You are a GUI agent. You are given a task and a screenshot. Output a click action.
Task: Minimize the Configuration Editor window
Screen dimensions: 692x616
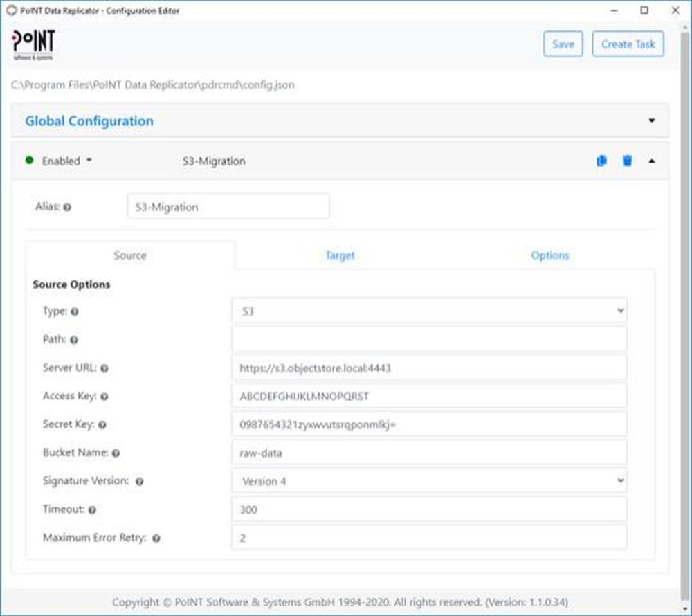(x=614, y=10)
